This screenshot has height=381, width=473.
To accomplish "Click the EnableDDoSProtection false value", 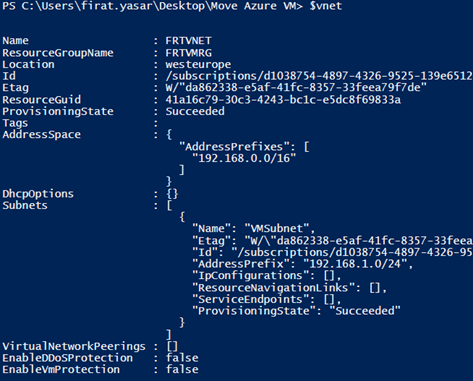I will tap(182, 358).
